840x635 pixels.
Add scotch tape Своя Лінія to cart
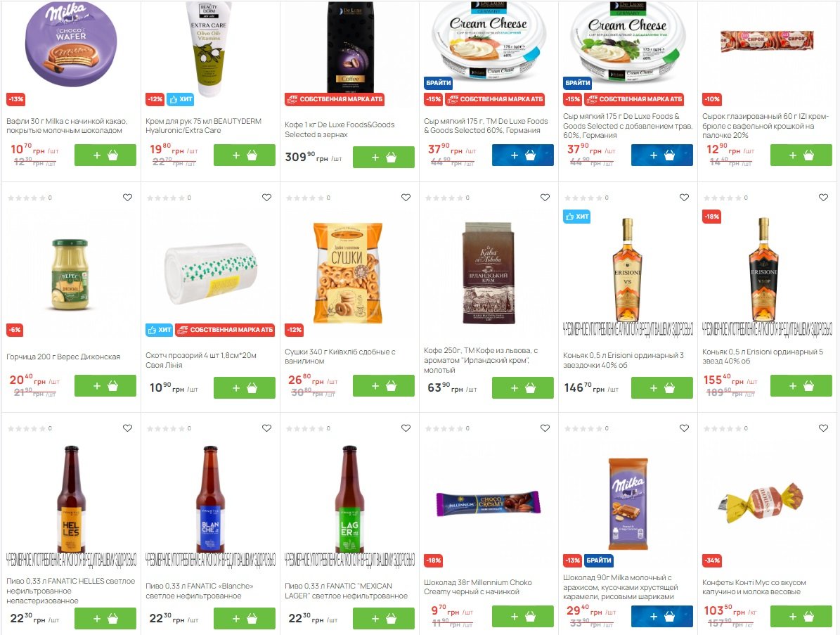tap(245, 388)
